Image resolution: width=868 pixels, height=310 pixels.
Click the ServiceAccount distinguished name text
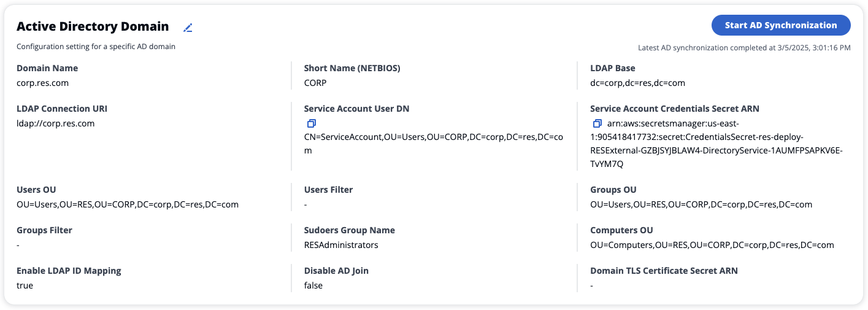(433, 137)
